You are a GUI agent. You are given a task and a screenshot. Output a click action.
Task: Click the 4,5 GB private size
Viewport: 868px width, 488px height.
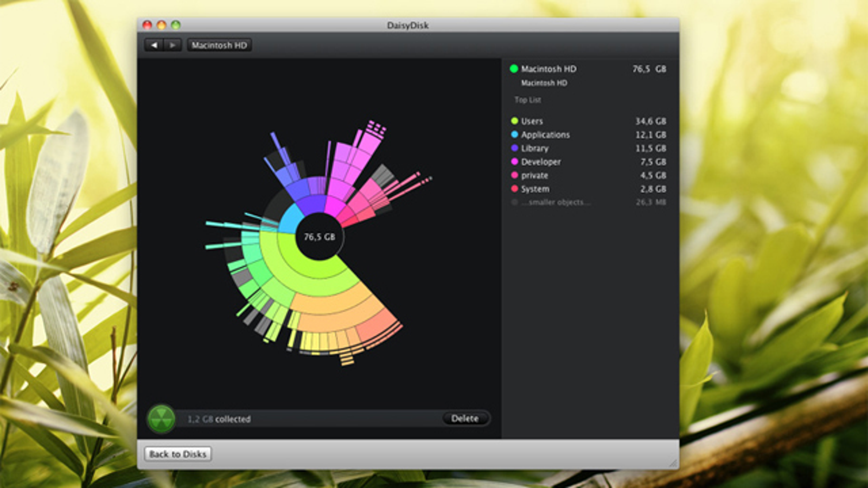[653, 175]
